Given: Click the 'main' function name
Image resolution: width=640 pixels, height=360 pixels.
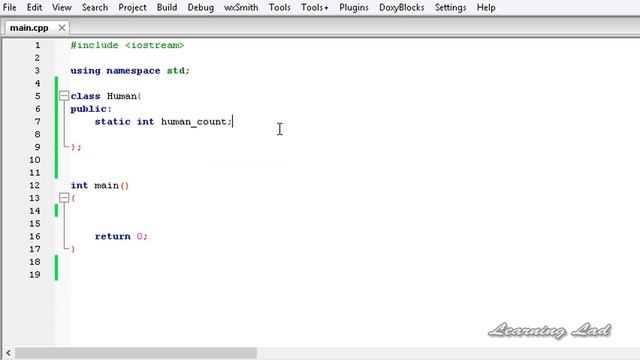Looking at the screenshot, I should 107,186.
